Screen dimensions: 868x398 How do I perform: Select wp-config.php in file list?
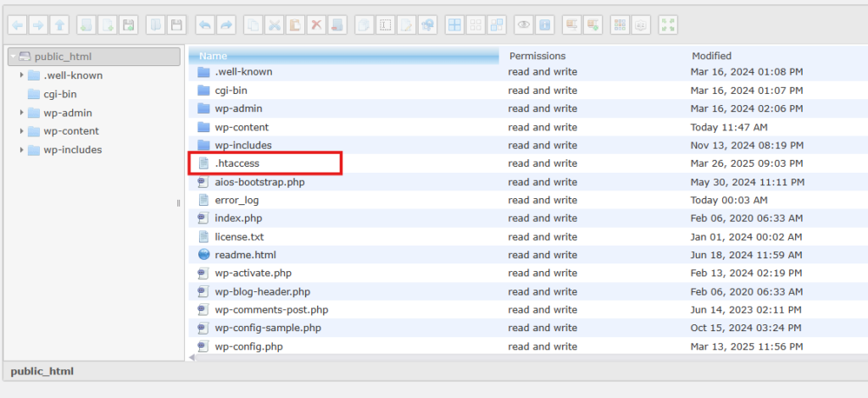(x=248, y=346)
